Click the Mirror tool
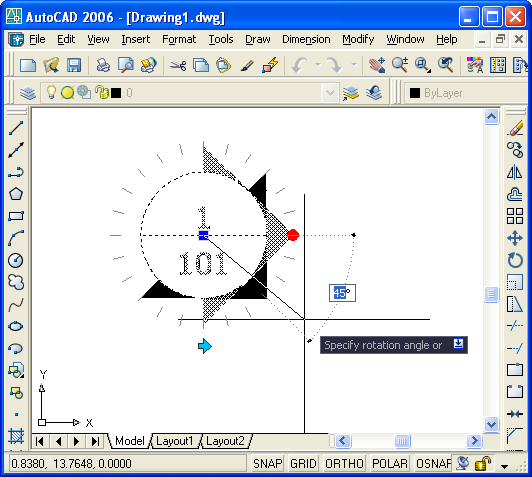Image resolution: width=532 pixels, height=477 pixels. (x=515, y=172)
